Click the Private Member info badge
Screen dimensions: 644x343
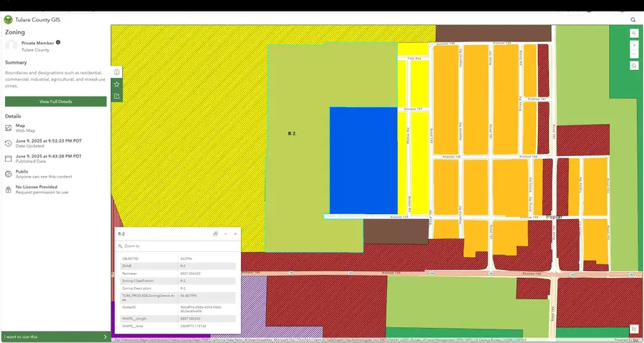[58, 42]
